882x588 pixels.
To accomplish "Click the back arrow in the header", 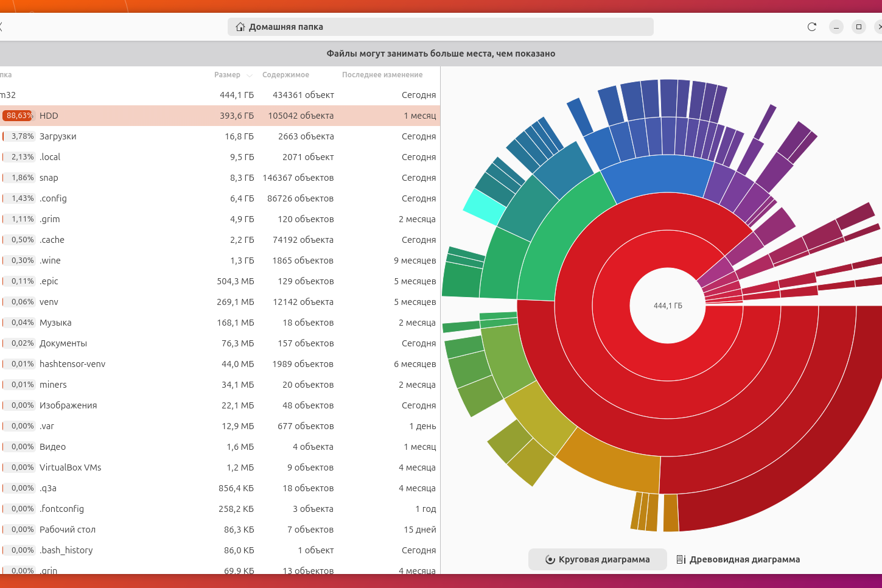I will (x=2, y=27).
